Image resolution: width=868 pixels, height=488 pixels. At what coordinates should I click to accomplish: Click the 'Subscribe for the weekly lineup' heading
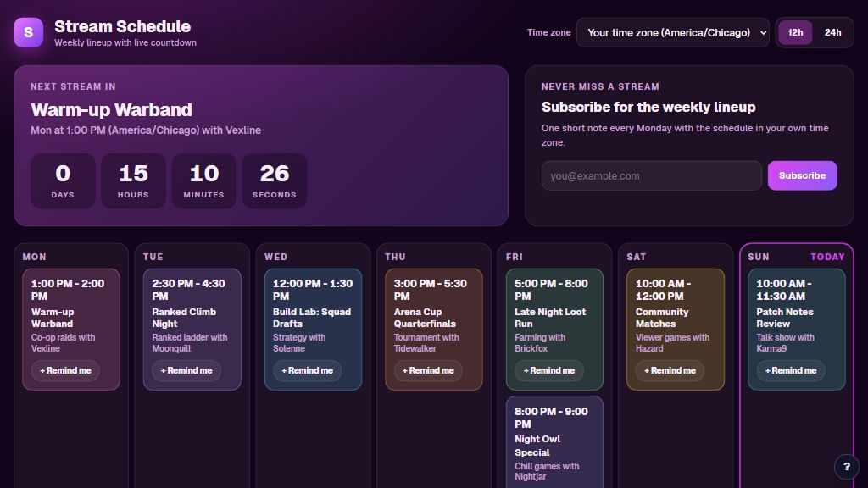(648, 108)
